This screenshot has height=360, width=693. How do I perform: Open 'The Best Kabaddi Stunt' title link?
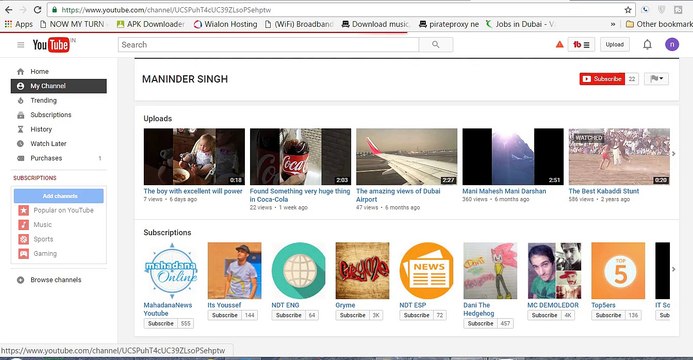click(x=604, y=191)
